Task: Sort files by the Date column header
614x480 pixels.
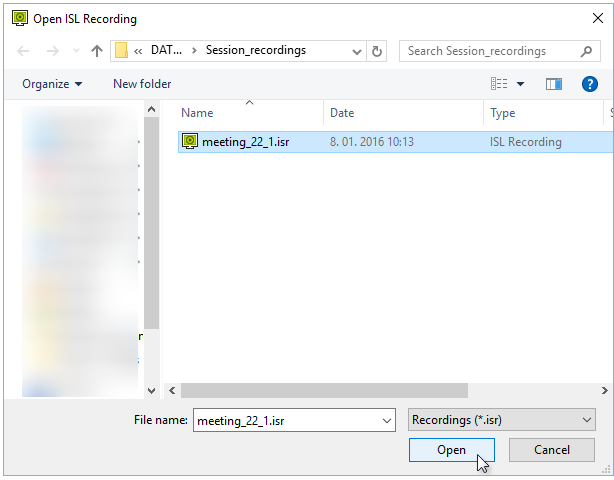Action: point(342,113)
